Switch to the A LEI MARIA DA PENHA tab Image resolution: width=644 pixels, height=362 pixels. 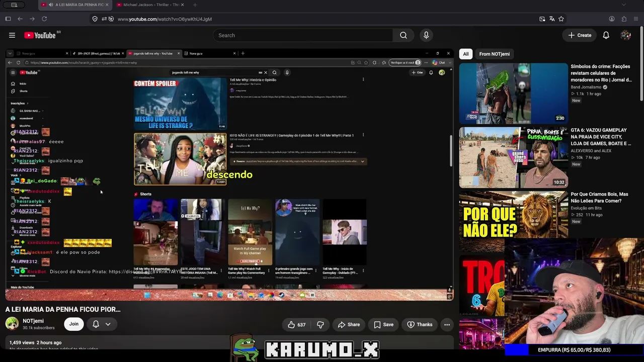click(x=75, y=5)
